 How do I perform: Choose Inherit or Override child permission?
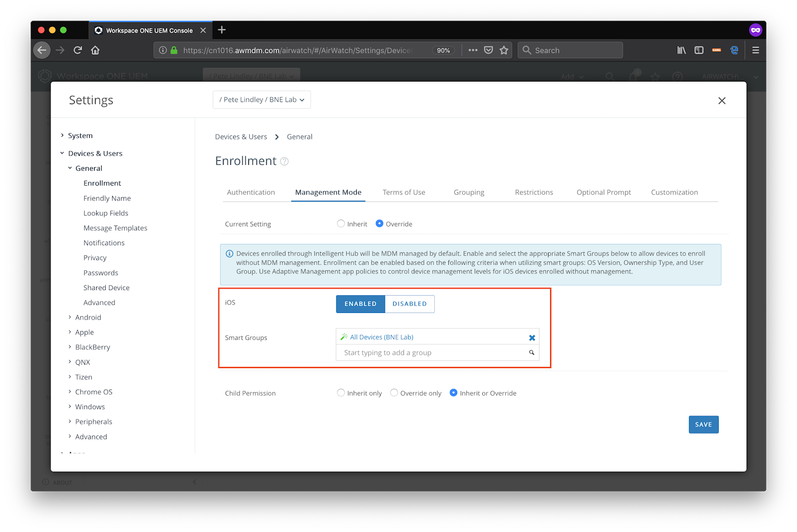[453, 393]
